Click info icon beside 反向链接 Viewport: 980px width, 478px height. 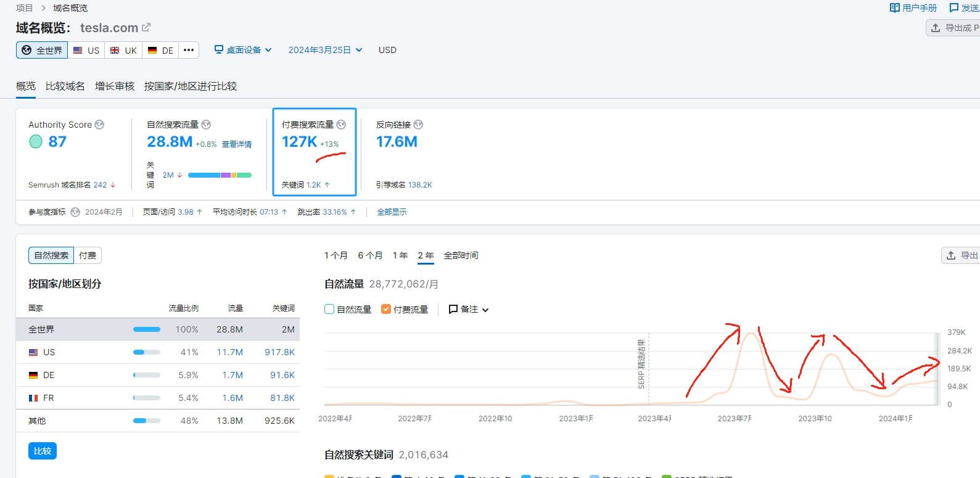pos(418,125)
